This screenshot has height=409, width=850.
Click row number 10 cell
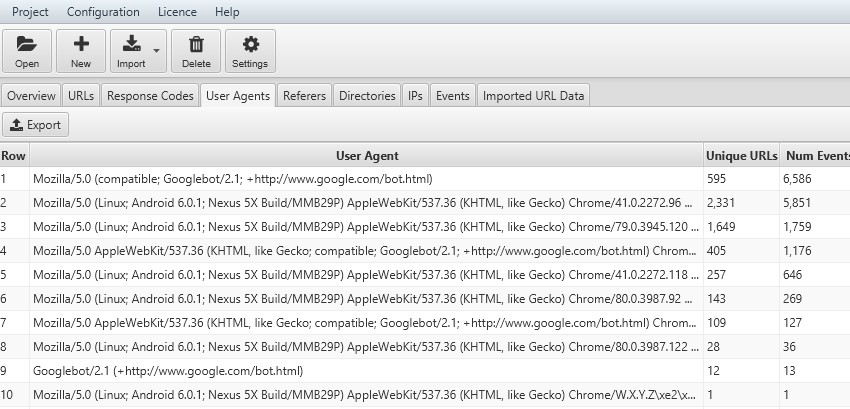15,395
